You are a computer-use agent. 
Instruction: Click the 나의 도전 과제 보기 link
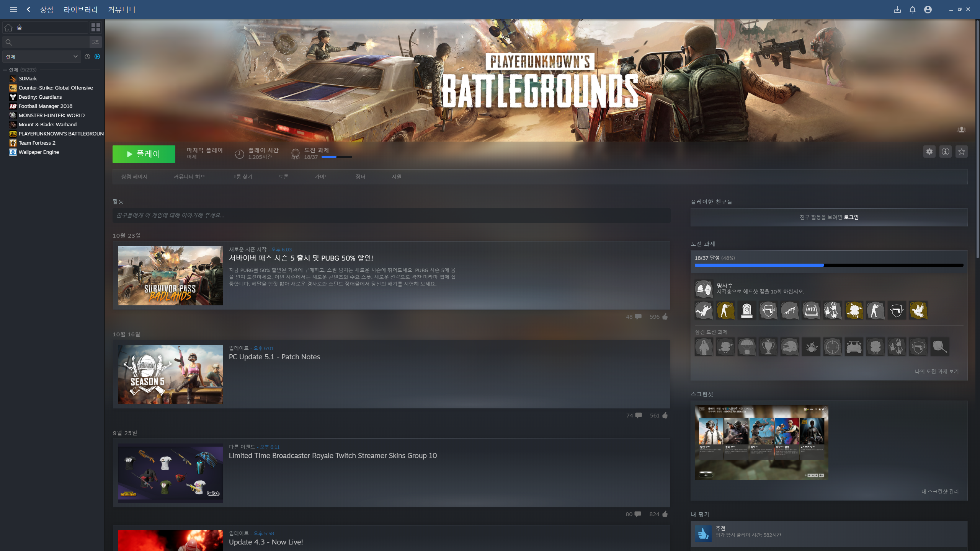[x=936, y=371]
